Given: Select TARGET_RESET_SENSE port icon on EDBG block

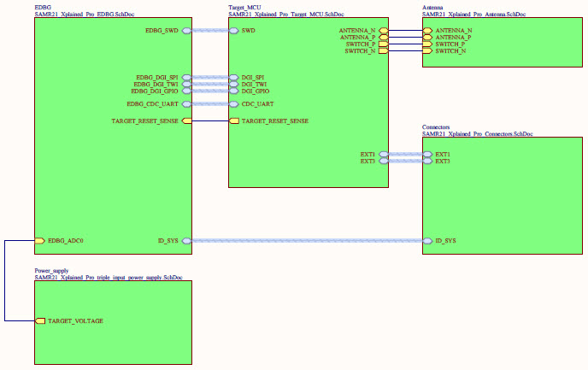Looking at the screenshot, I should coord(186,121).
